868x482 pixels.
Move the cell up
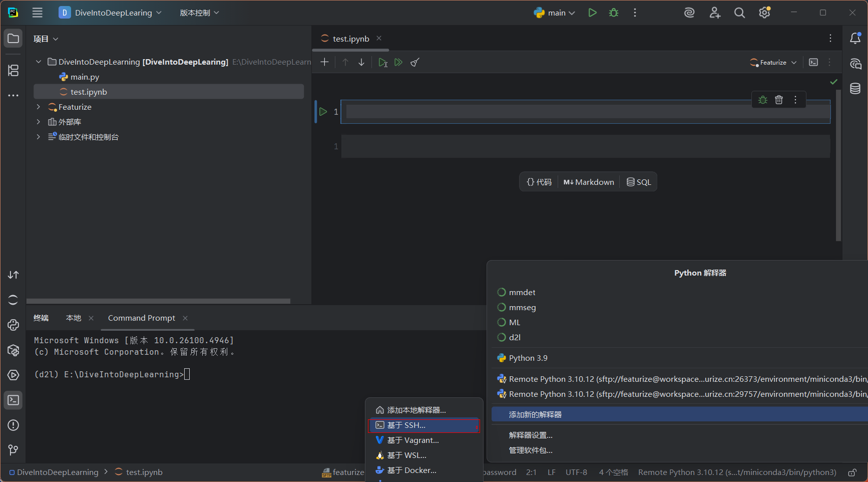tap(345, 62)
